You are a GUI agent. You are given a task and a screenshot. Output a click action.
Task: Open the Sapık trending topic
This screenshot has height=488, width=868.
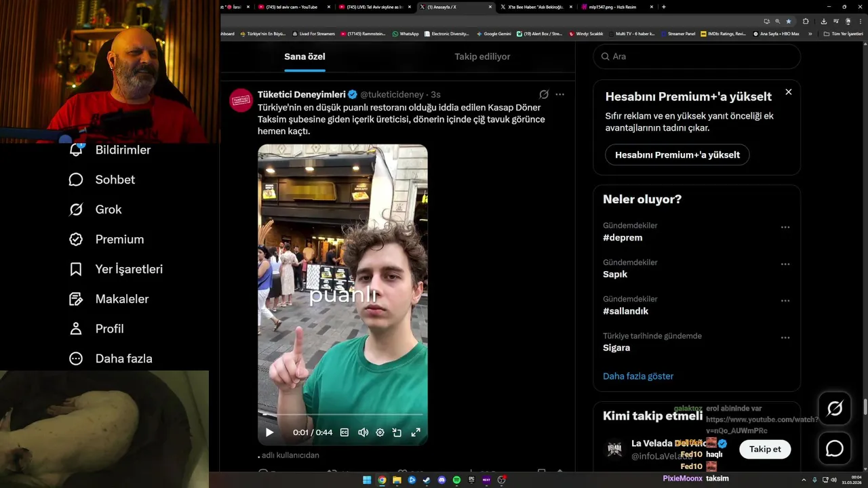[x=615, y=274]
